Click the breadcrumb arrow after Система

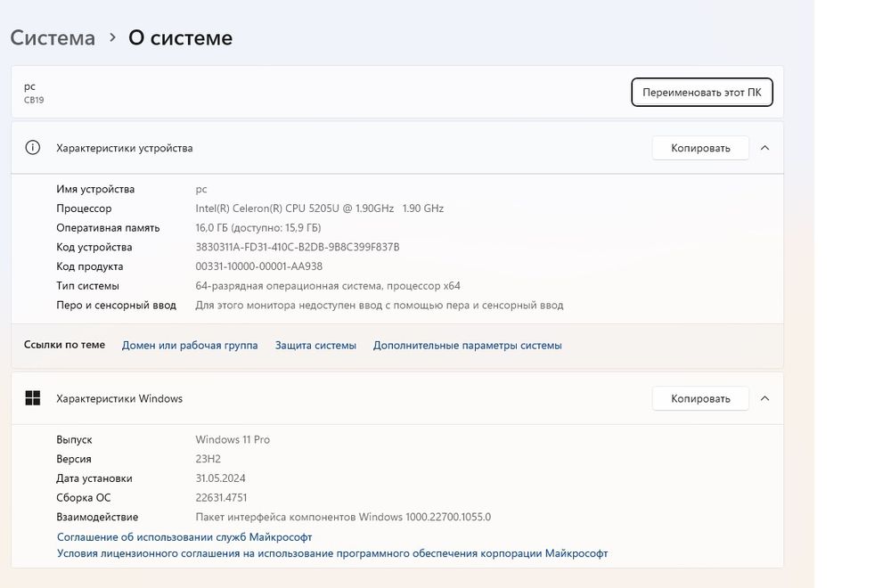(112, 38)
